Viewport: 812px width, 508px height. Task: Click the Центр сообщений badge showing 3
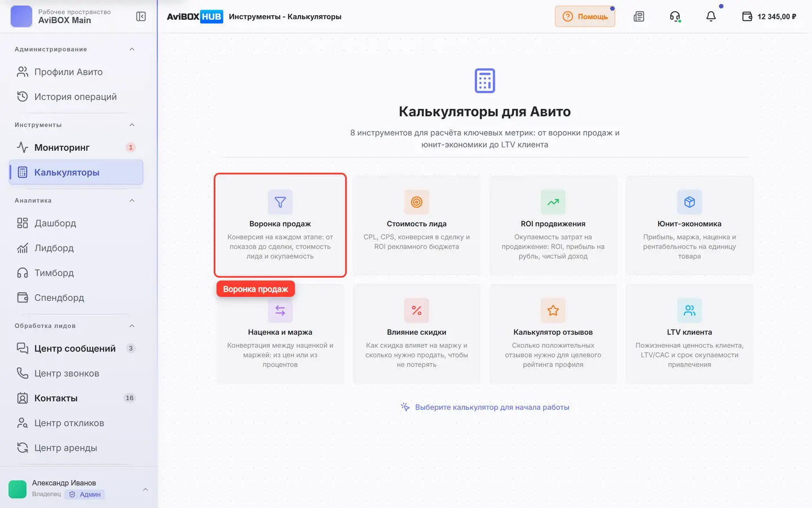(131, 348)
